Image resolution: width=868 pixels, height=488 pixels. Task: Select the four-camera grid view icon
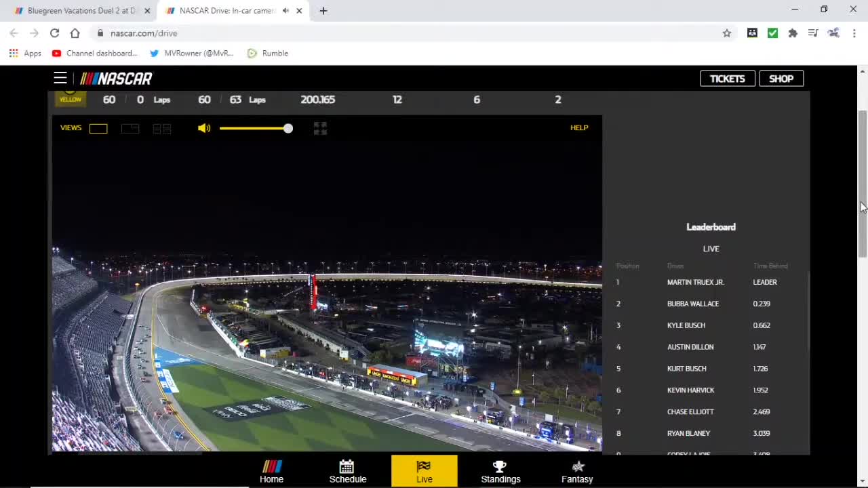(x=162, y=128)
